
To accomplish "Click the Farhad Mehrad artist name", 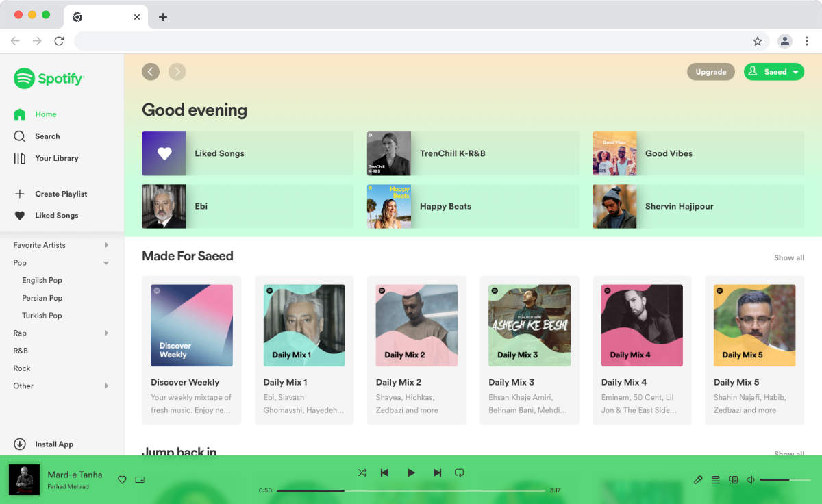I will (68, 487).
